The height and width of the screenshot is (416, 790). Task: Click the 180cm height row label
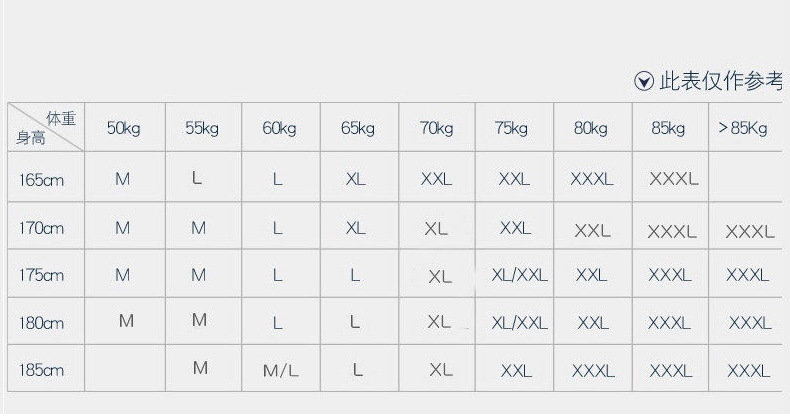point(42,322)
